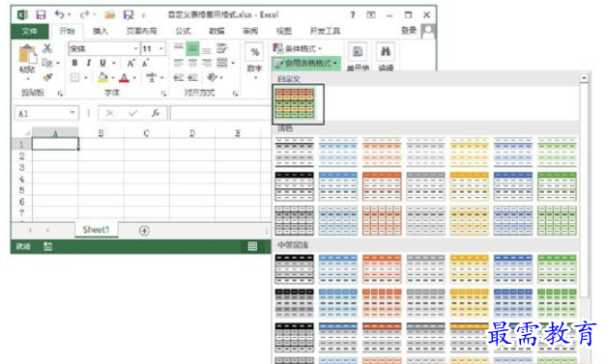Click the sign-in link (登录)
Image resolution: width=605 pixels, height=364 pixels.
[x=409, y=31]
